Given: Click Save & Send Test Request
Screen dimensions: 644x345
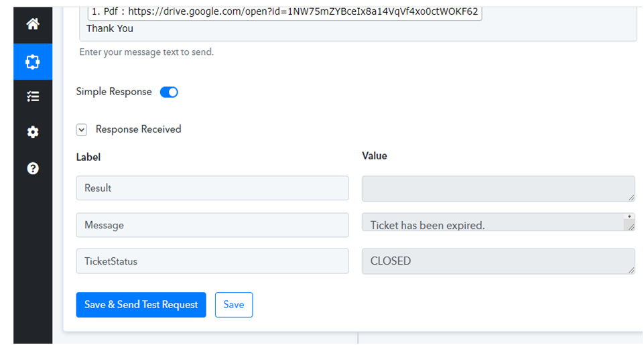Looking at the screenshot, I should pyautogui.click(x=141, y=305).
